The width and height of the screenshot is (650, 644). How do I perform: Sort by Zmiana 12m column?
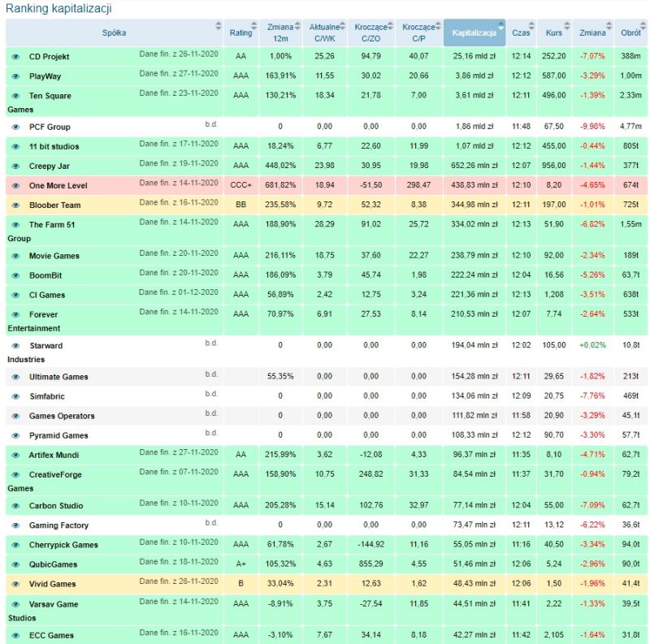(280, 32)
